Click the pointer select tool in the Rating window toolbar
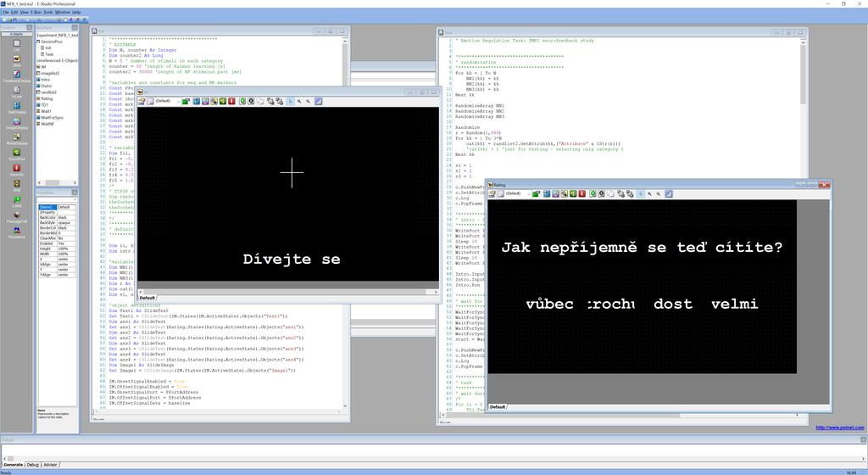 click(x=641, y=193)
